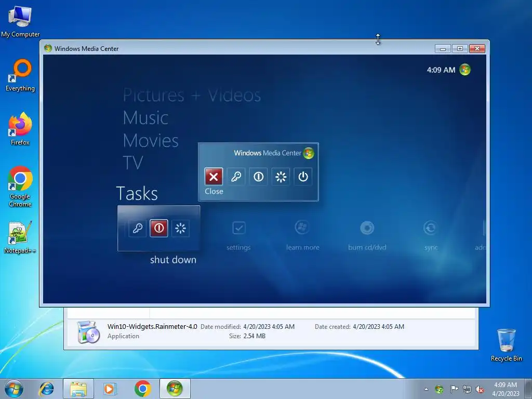Select the Tasks menu heading

pyautogui.click(x=137, y=194)
